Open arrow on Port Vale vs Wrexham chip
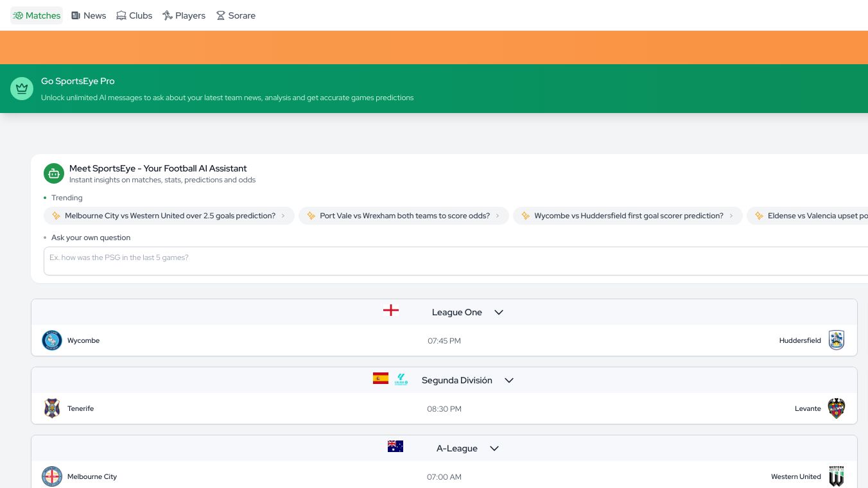Viewport: 868px width, 488px height. tap(498, 216)
